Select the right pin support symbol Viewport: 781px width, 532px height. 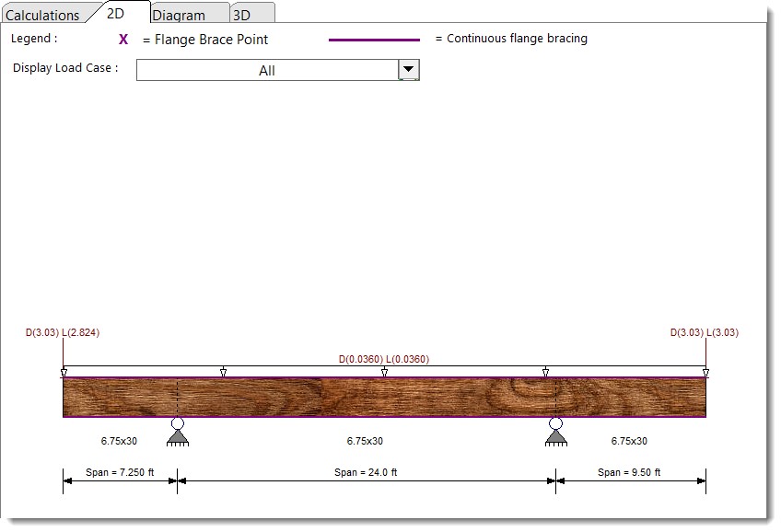[555, 432]
